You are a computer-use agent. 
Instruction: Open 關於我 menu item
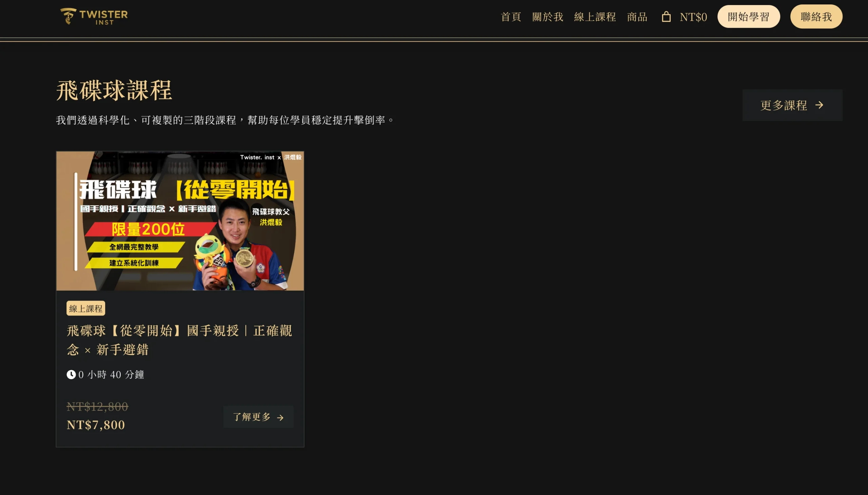coord(547,17)
